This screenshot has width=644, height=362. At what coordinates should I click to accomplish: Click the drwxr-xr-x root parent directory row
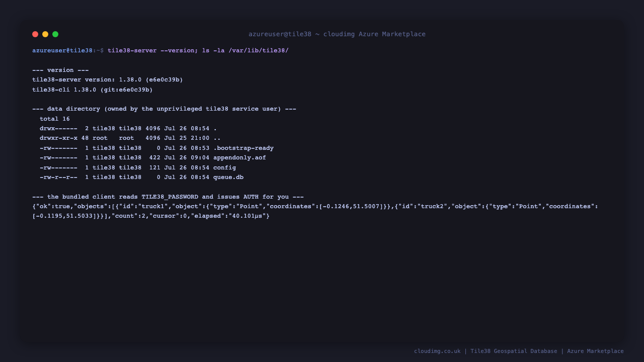130,138
